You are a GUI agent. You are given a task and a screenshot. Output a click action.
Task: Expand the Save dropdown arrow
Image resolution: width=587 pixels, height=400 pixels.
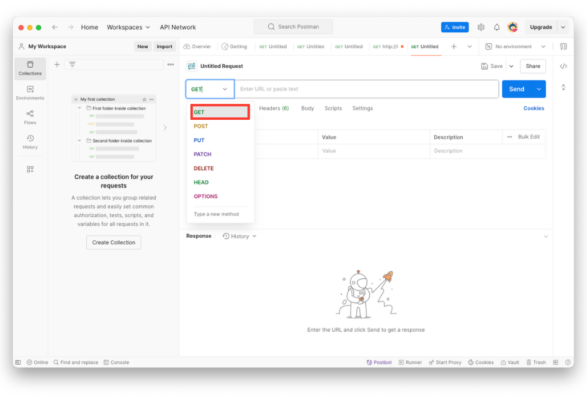(511, 66)
